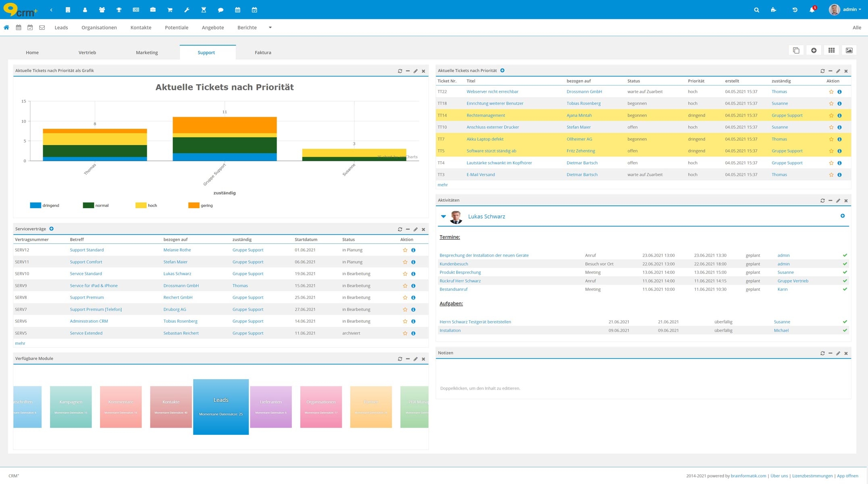
Task: Switch to the Faktura tab
Action: click(x=263, y=52)
